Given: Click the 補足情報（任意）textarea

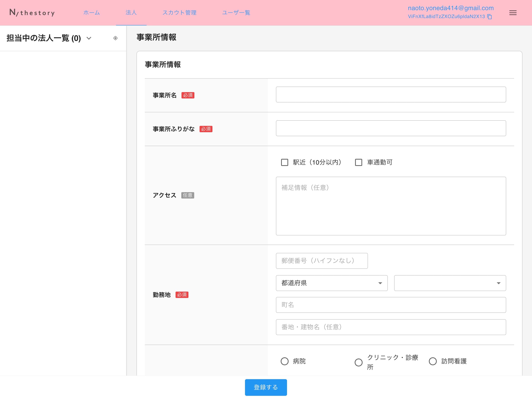Looking at the screenshot, I should point(391,206).
